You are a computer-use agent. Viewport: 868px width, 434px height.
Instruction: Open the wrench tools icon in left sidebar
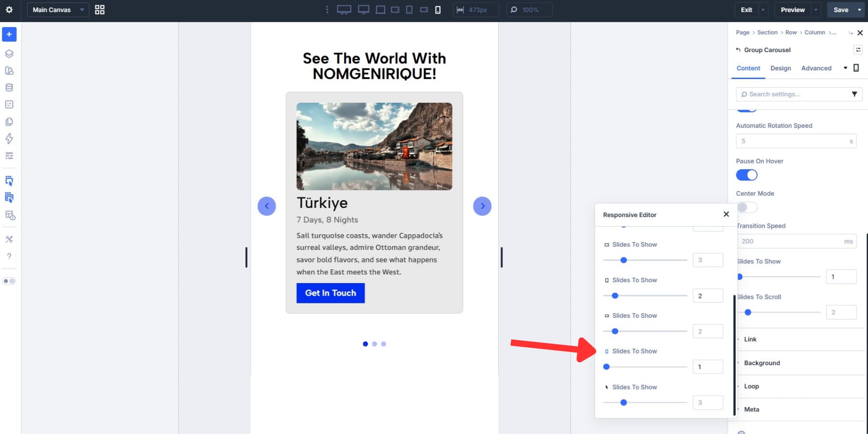coord(9,239)
